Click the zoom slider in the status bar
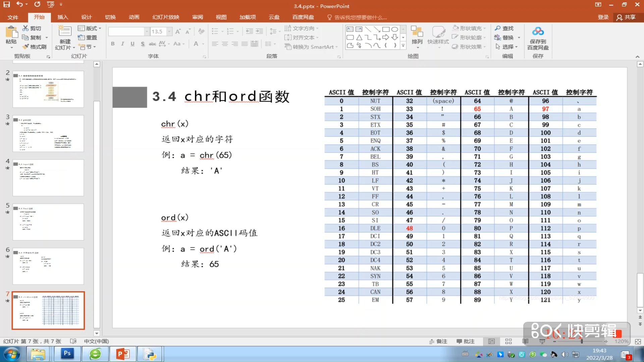644x362 pixels. (x=581, y=341)
